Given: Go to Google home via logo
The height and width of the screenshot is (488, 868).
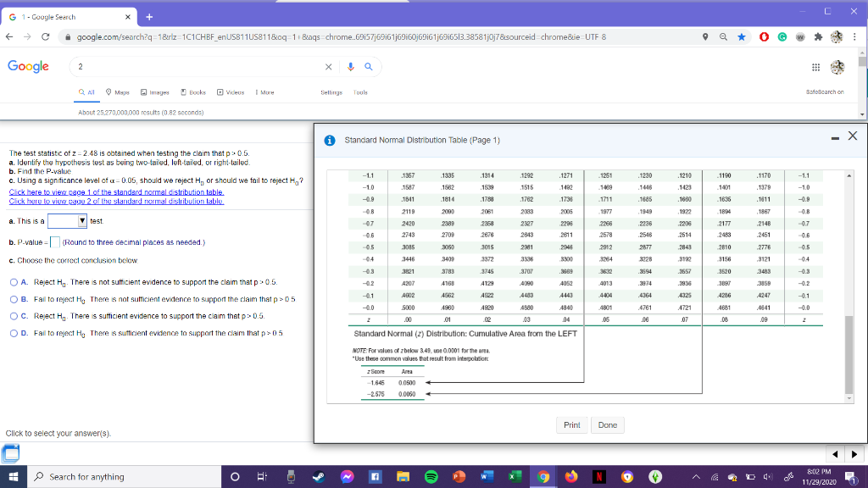Looking at the screenshot, I should (x=28, y=66).
